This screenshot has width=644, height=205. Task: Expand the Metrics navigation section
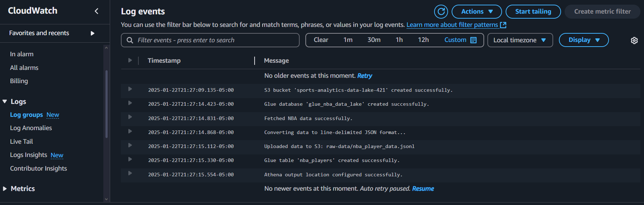(5, 189)
